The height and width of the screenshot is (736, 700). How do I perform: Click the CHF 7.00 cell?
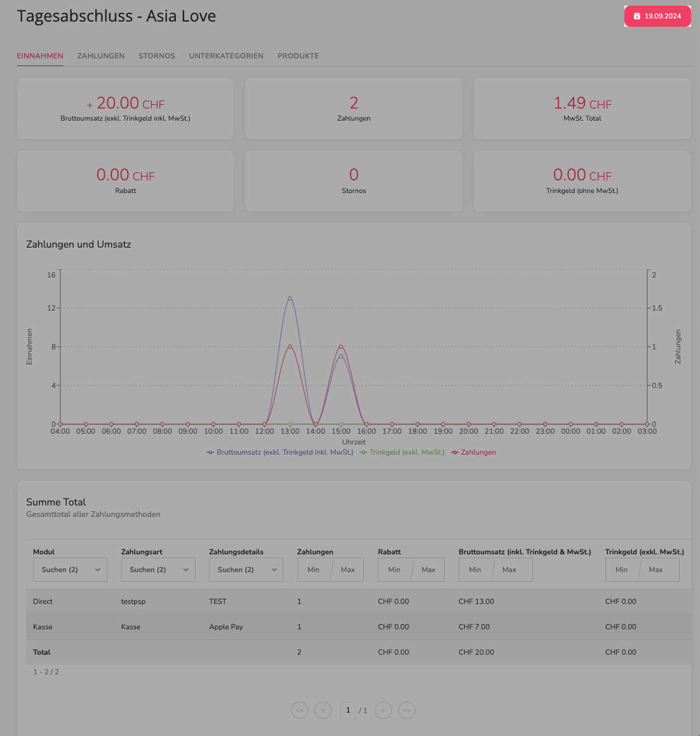pyautogui.click(x=474, y=627)
